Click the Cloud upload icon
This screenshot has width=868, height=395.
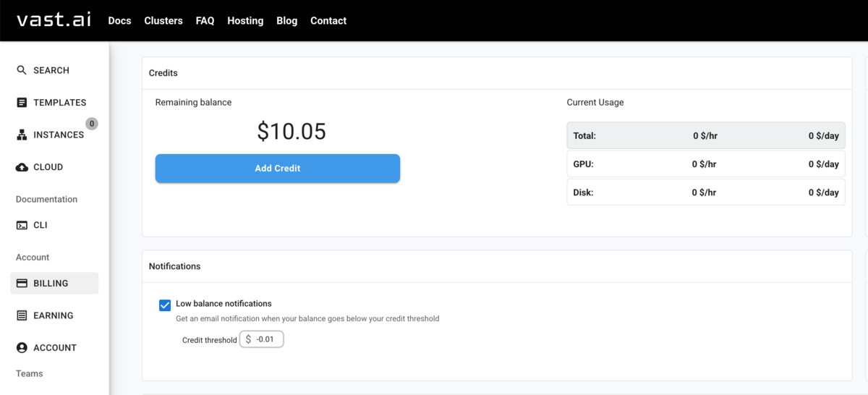22,167
